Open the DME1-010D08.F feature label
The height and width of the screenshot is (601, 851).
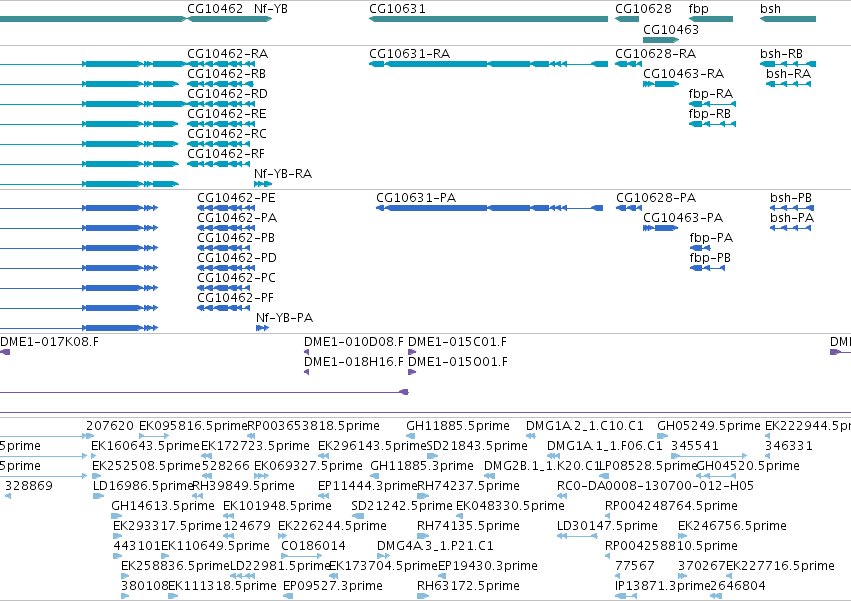point(354,342)
